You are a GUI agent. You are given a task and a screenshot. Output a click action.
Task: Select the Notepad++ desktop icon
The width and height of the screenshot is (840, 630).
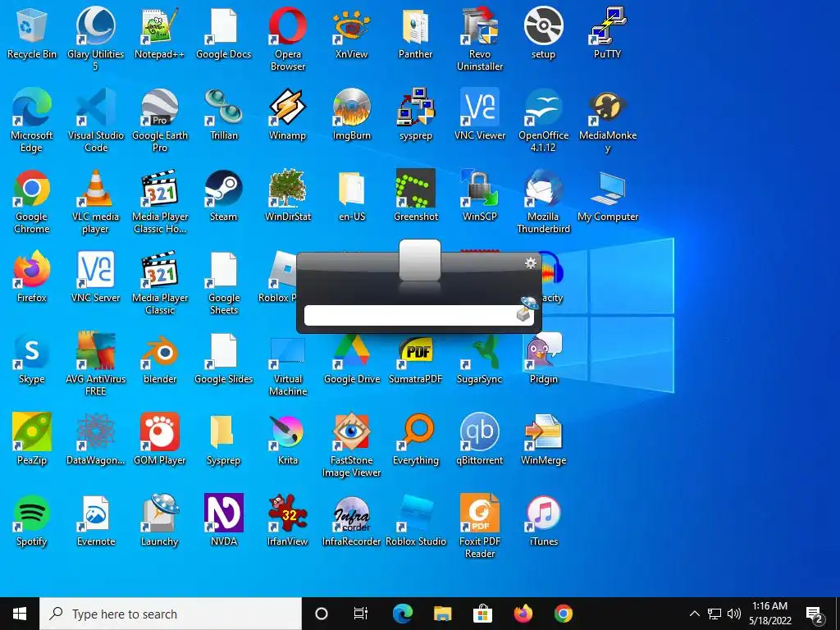160,33
